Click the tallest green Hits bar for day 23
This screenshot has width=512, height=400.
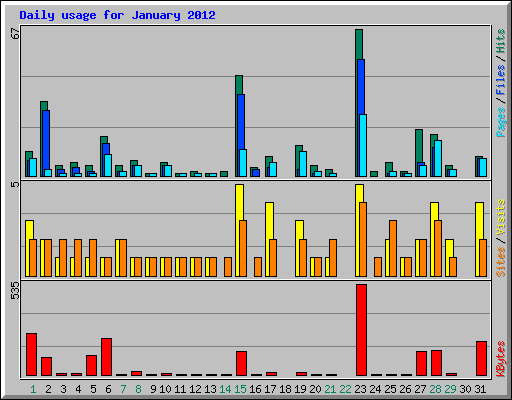359,44
